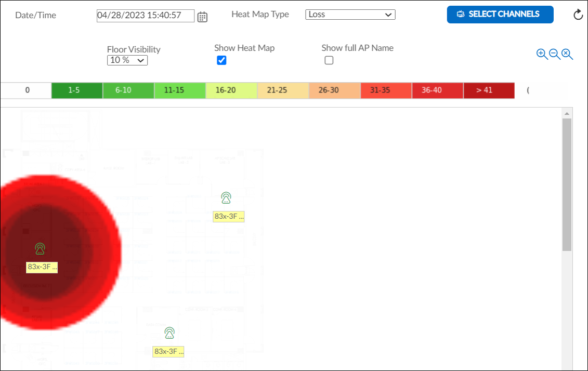Open the calendar date picker
Viewport: 588px width, 371px height.
click(202, 16)
